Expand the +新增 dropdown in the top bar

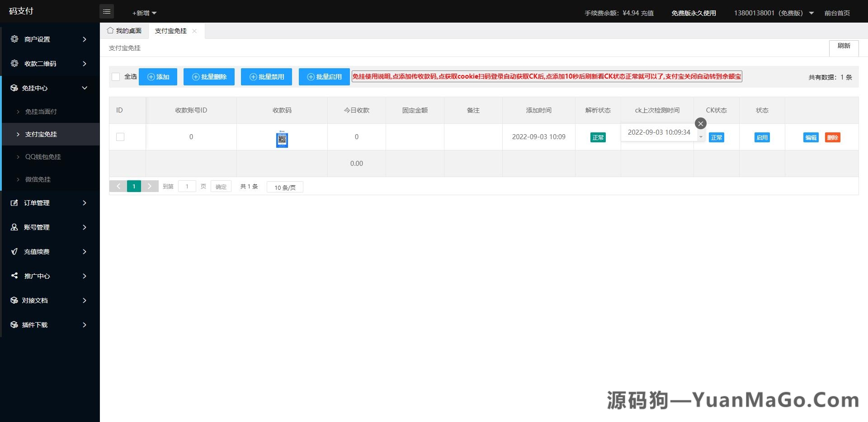click(142, 13)
